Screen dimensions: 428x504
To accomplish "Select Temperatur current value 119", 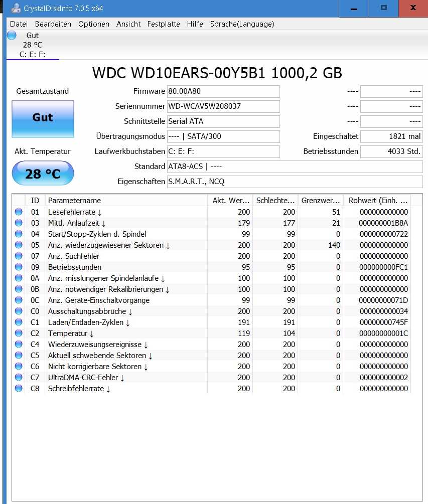I will (x=244, y=333).
